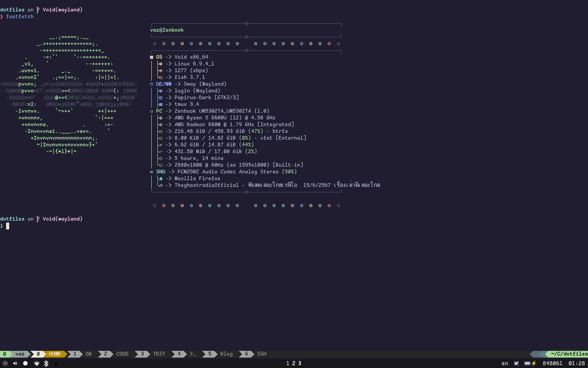Click the battery charging indicator
This screenshot has width=588, height=368.
[530, 363]
